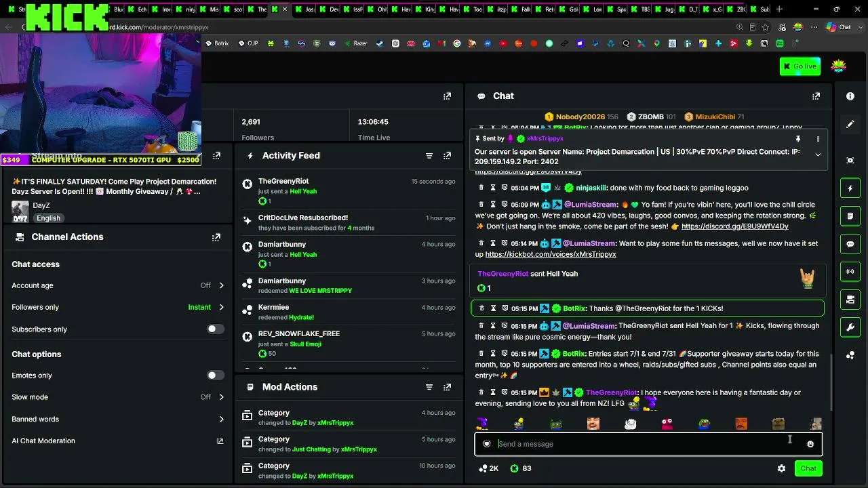The height and width of the screenshot is (488, 868).
Task: Toggle Emotes only chat mode
Action: coord(215,375)
